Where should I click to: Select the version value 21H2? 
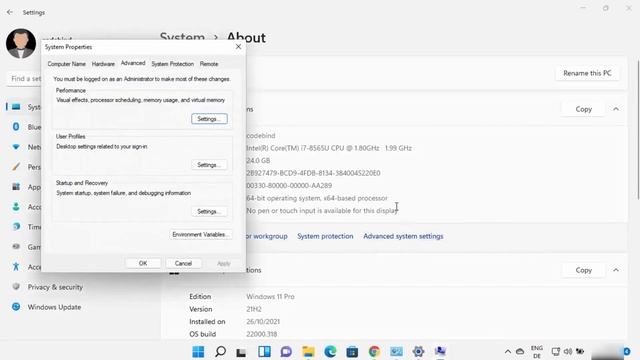point(254,309)
